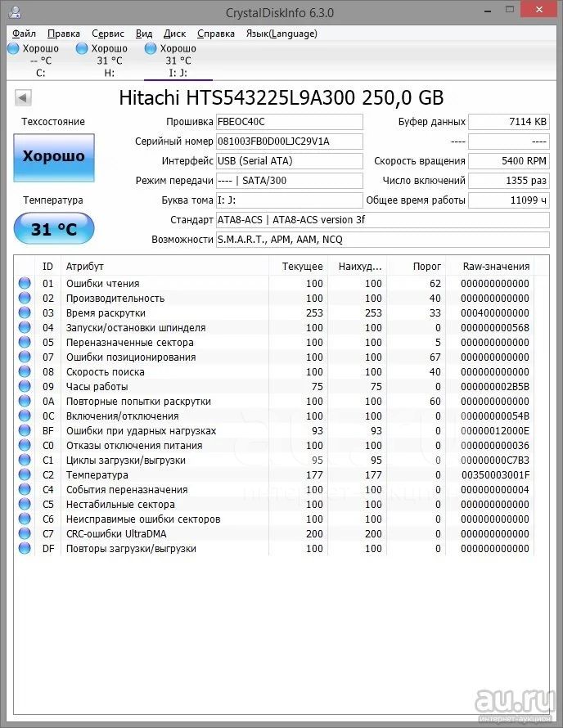
Task: Select the CRC-ошибки UltraDMA attribute name
Action: (x=116, y=534)
